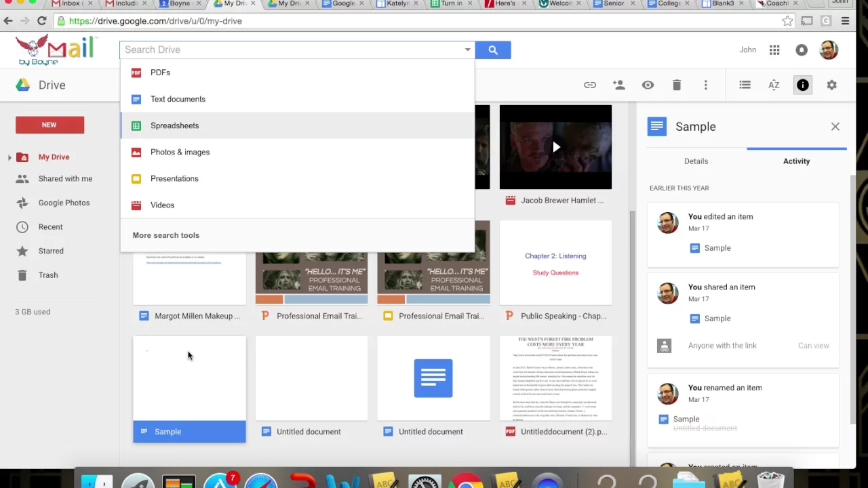Select the Sample document tile
The width and height of the screenshot is (868, 488).
(x=189, y=389)
